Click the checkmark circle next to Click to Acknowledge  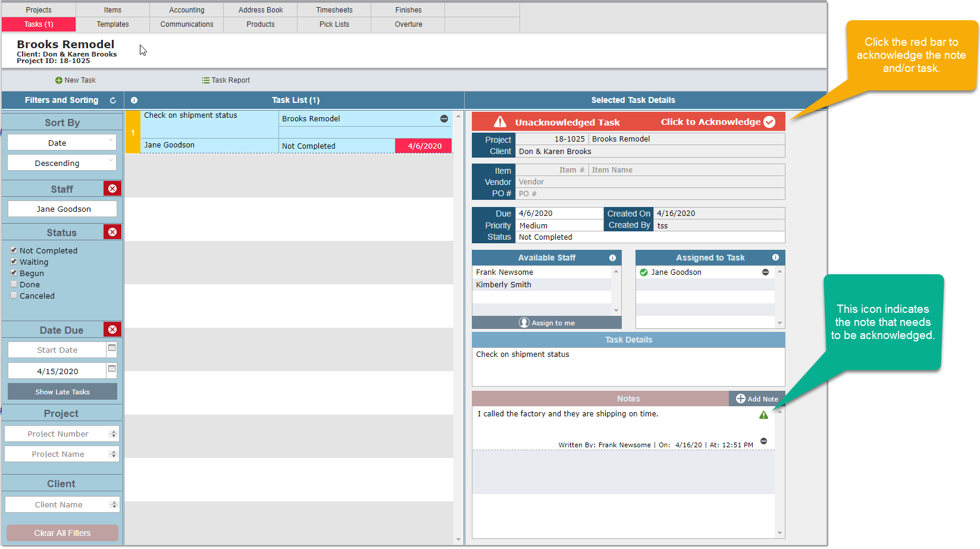(769, 122)
